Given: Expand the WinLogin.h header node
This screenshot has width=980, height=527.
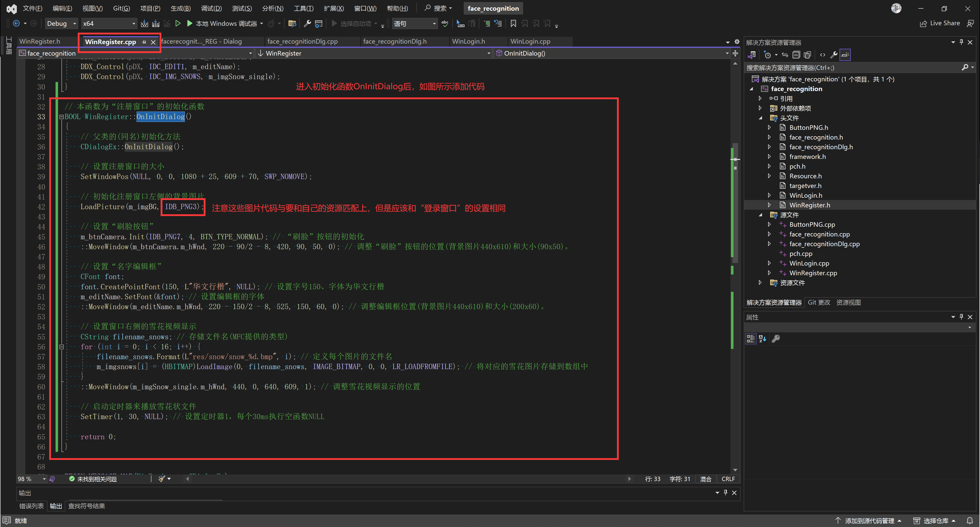Looking at the screenshot, I should pyautogui.click(x=769, y=195).
